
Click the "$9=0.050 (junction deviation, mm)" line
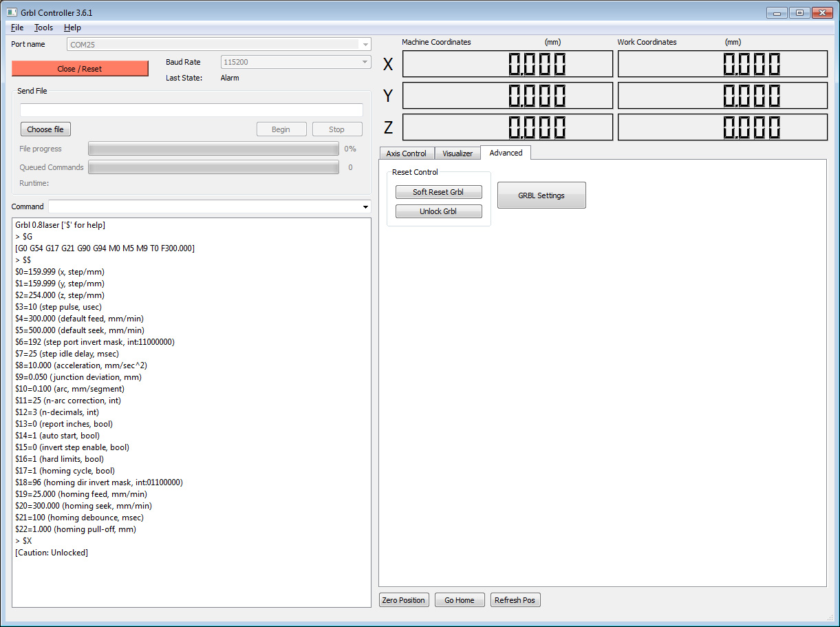pos(78,377)
